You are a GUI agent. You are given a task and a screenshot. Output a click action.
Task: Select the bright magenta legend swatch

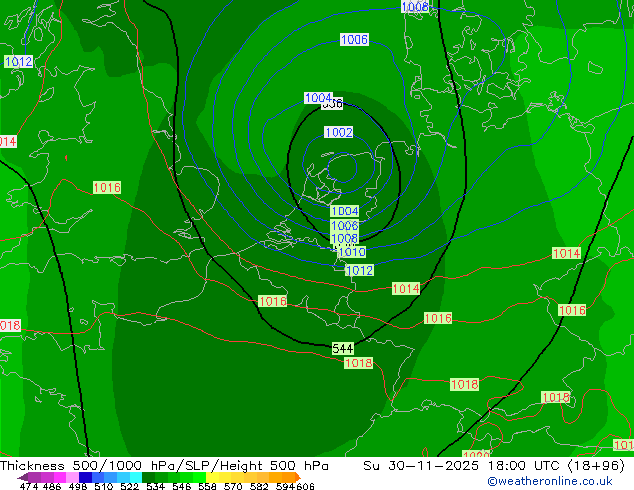point(59,477)
